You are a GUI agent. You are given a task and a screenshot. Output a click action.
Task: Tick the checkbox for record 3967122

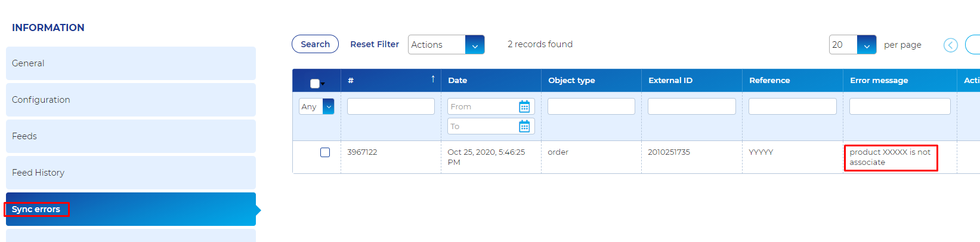coord(325,152)
